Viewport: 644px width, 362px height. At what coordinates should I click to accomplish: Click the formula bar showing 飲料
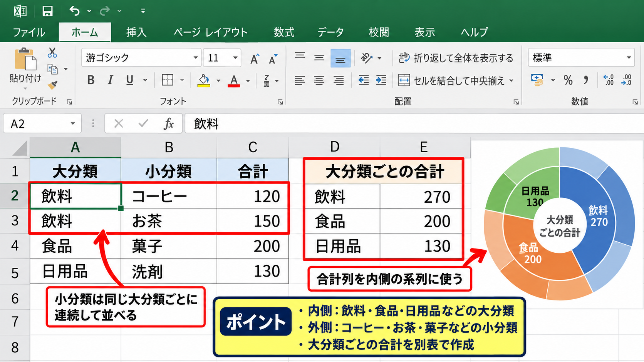pos(414,123)
